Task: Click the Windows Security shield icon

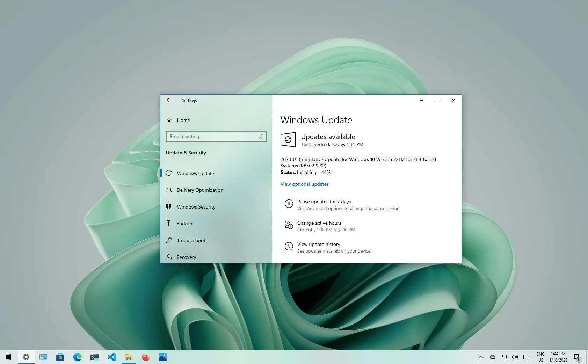Action: (x=169, y=206)
